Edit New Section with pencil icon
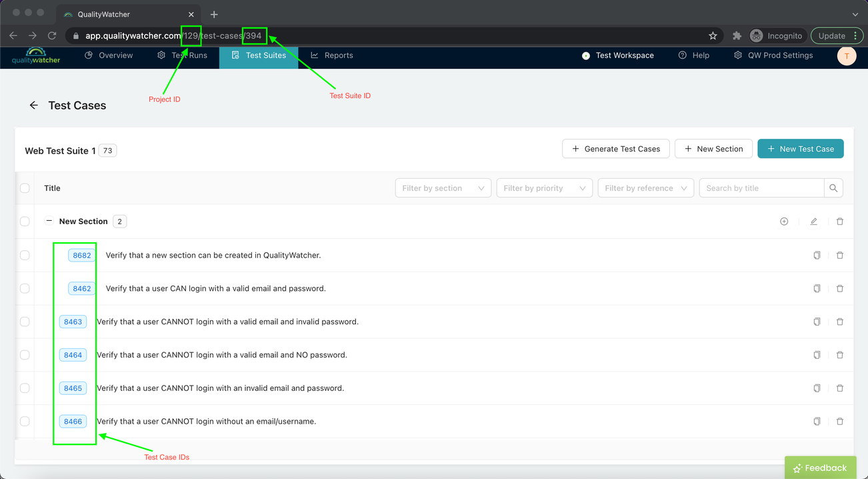This screenshot has width=868, height=479. [x=813, y=221]
